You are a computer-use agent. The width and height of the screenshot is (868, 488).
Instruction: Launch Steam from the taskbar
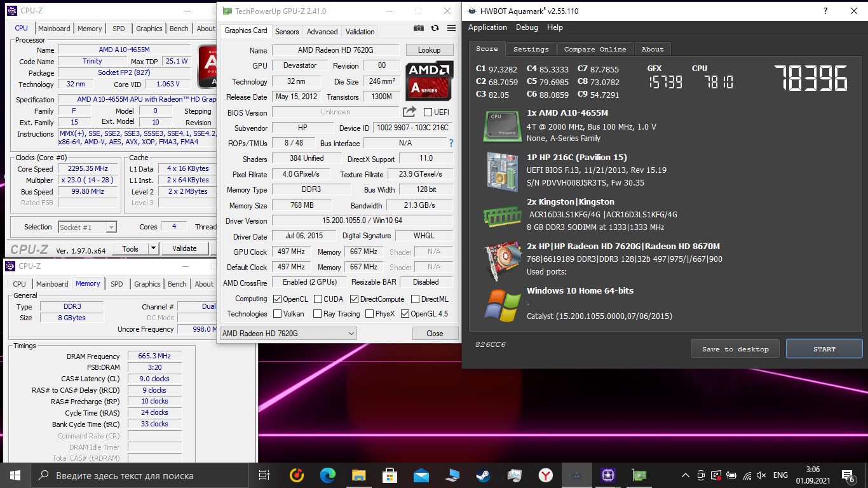pos(483,475)
